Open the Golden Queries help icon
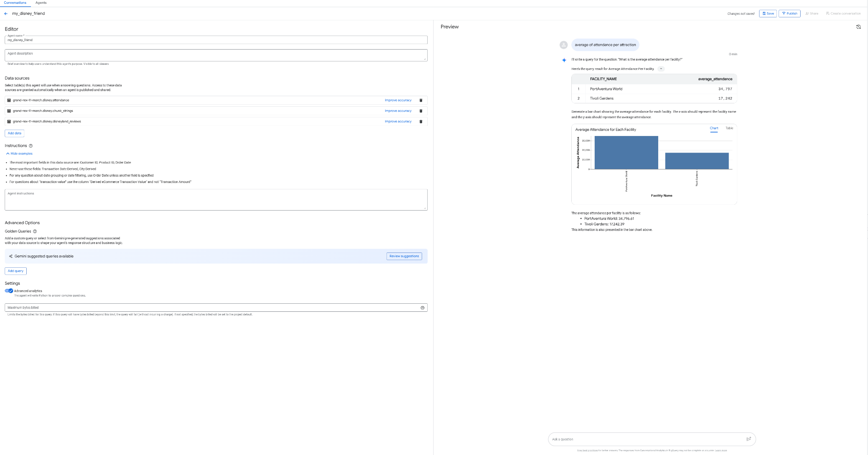This screenshot has height=455, width=868. point(35,231)
